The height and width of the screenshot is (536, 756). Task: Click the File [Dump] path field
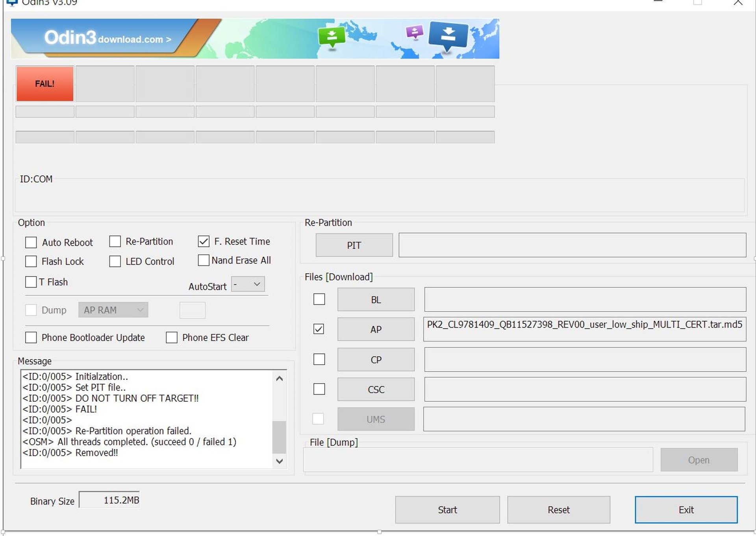pos(478,460)
